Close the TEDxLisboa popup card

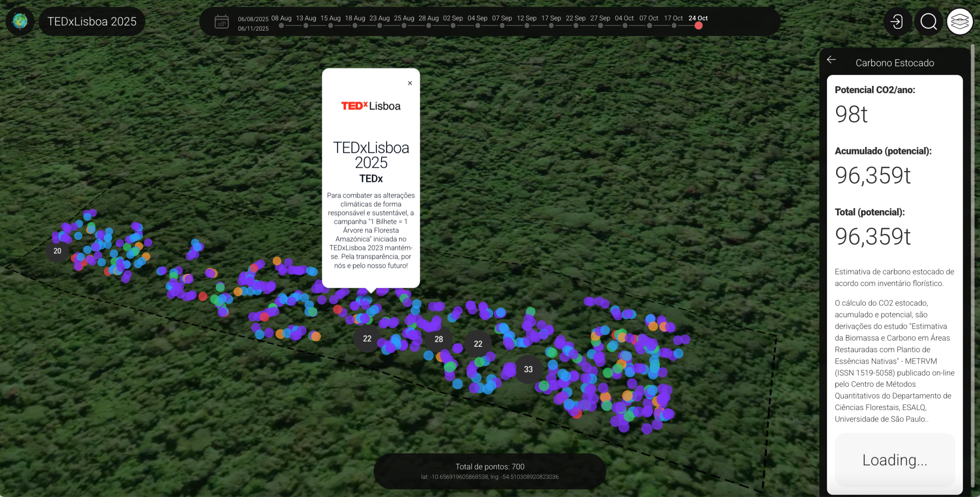coord(410,83)
